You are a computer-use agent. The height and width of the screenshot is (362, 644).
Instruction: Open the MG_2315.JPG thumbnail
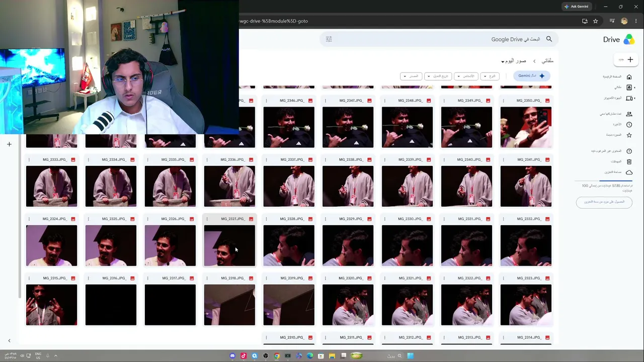pyautogui.click(x=51, y=305)
